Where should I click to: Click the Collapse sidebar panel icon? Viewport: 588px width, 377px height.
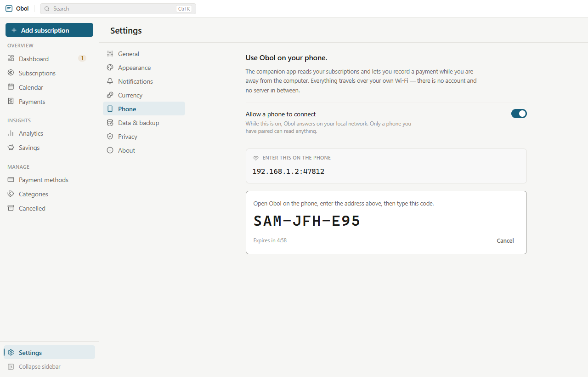[x=11, y=366]
